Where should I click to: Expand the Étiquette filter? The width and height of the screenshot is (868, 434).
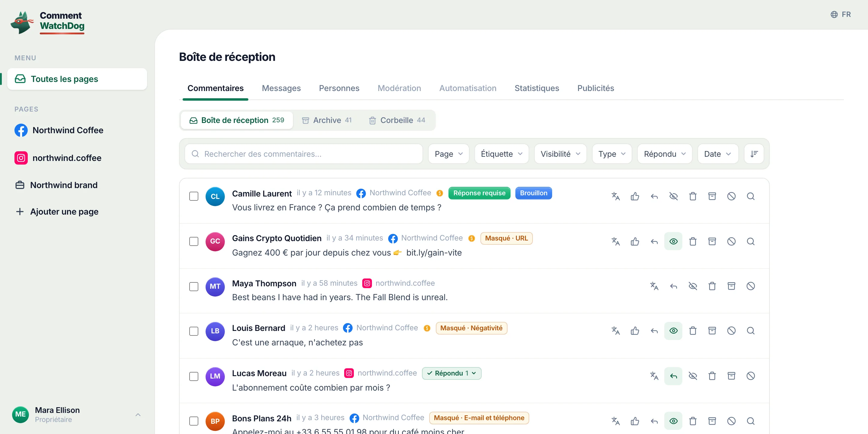[502, 154]
